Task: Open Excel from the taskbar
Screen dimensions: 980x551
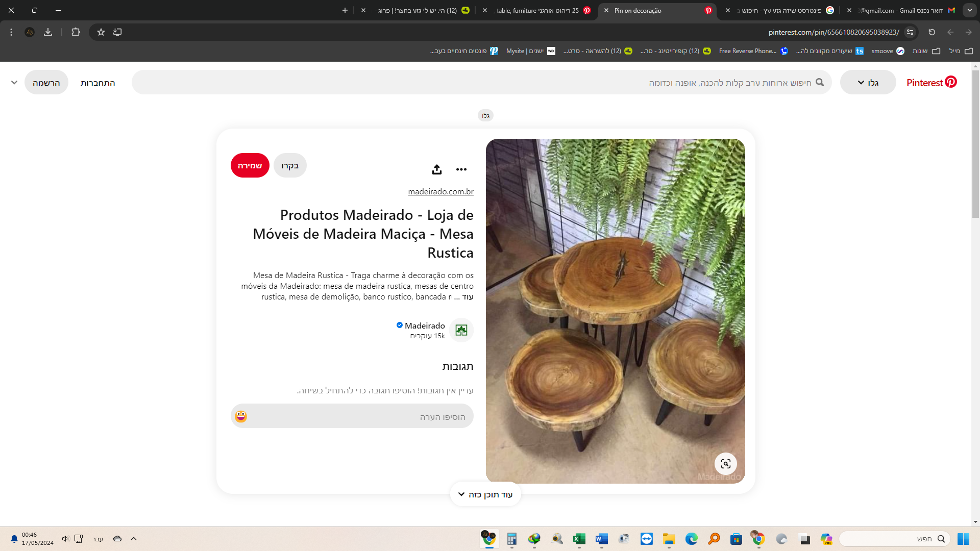Action: click(x=579, y=539)
